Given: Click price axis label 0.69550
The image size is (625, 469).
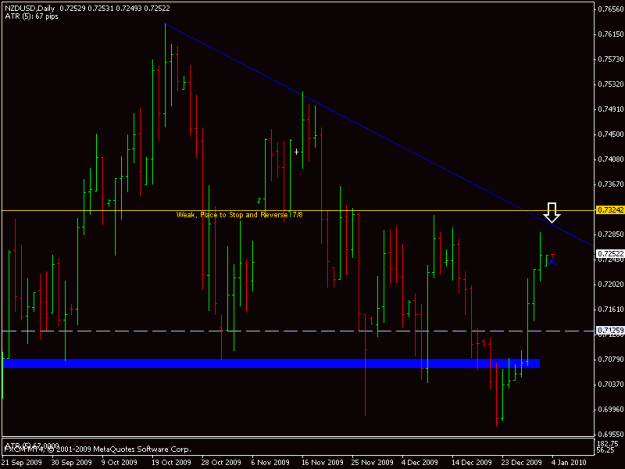Looking at the screenshot, I should (611, 434).
